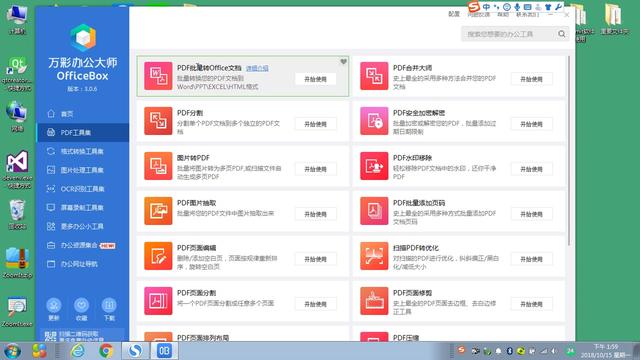Click the OfficeBox taskbar icon
Image resolution: width=640 pixels, height=360 pixels.
(x=164, y=351)
